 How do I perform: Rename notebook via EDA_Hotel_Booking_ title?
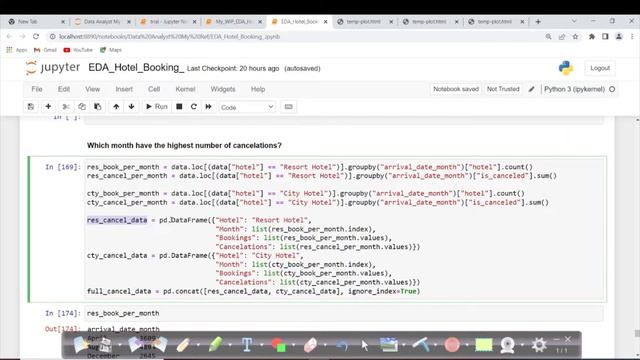tap(136, 67)
